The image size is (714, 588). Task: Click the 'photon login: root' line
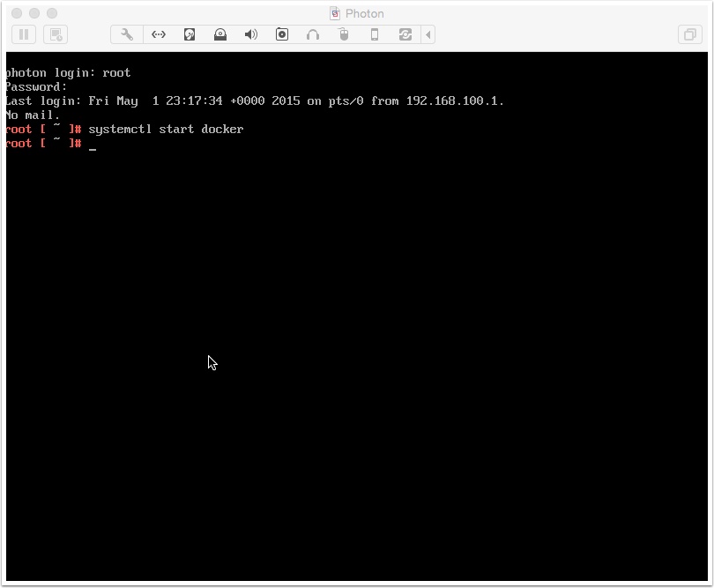coord(68,73)
